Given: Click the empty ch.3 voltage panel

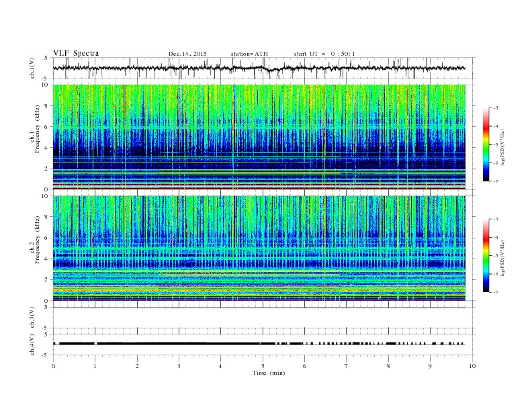Looking at the screenshot, I should 264,318.
